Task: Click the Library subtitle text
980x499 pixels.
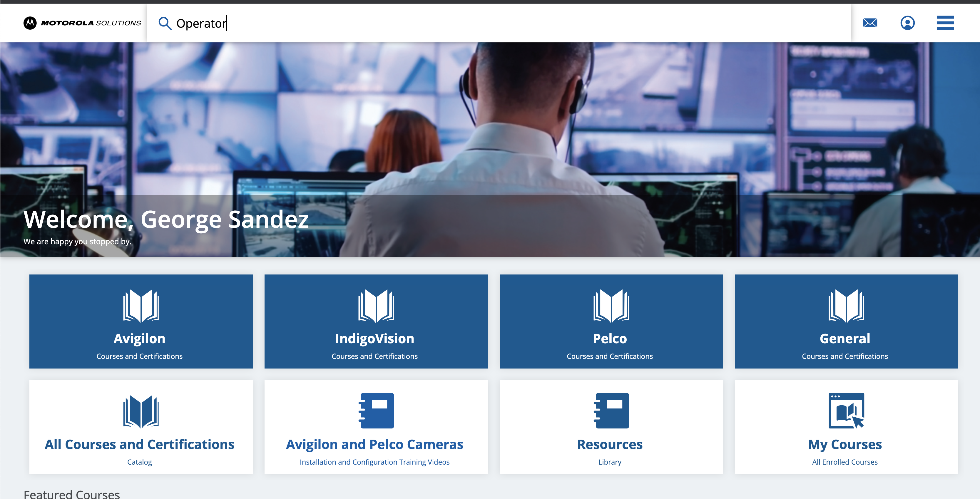Action: (610, 462)
